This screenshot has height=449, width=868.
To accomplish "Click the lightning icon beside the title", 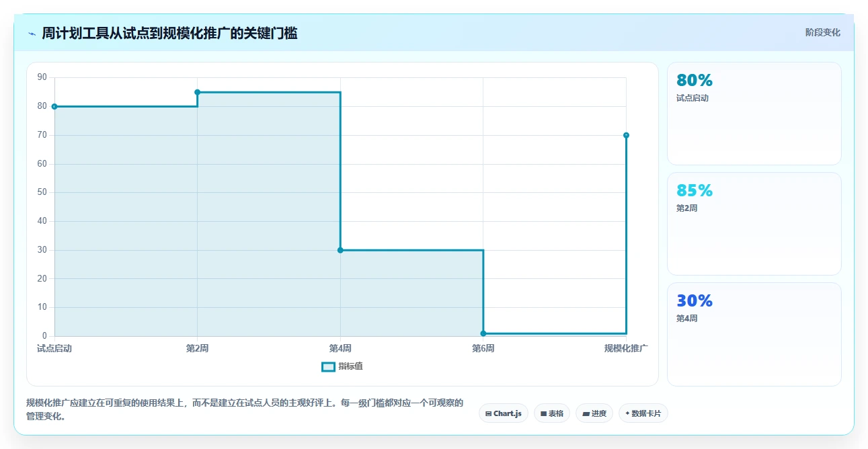I will (x=32, y=34).
